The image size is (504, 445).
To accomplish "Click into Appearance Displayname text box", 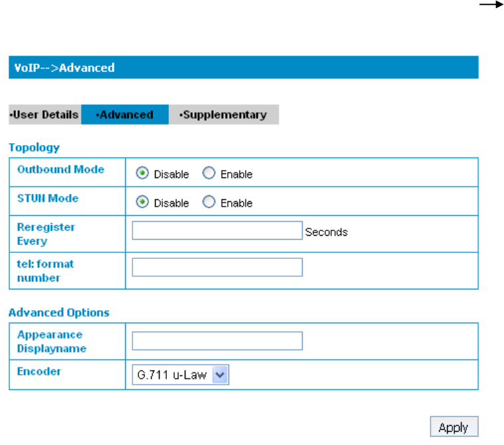I will [x=217, y=341].
